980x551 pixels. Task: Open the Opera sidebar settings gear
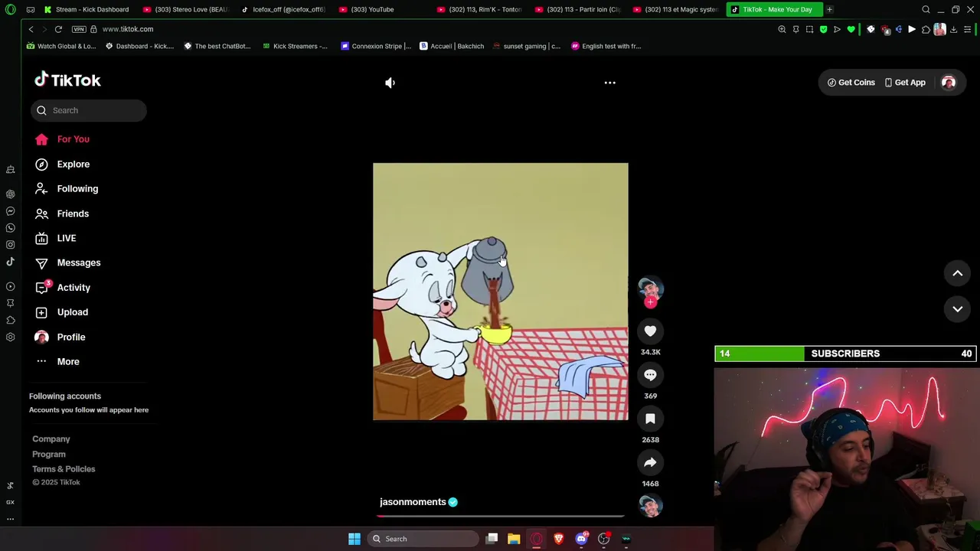[x=10, y=337]
